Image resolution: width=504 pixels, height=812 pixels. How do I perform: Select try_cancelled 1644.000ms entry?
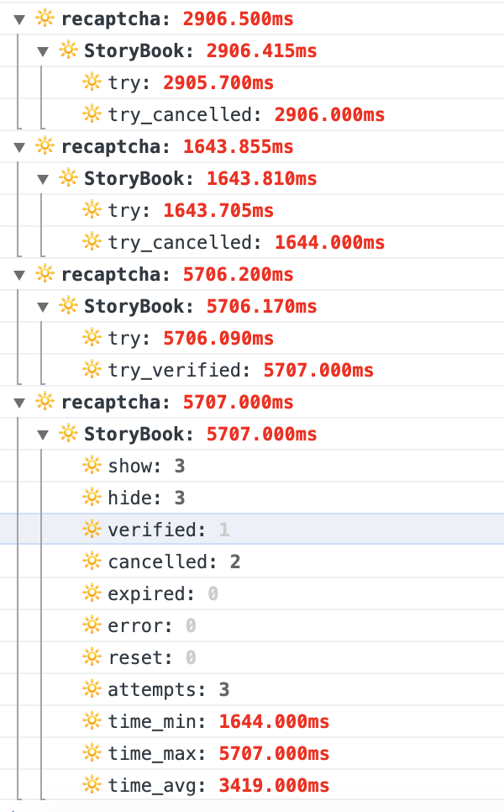click(252, 242)
